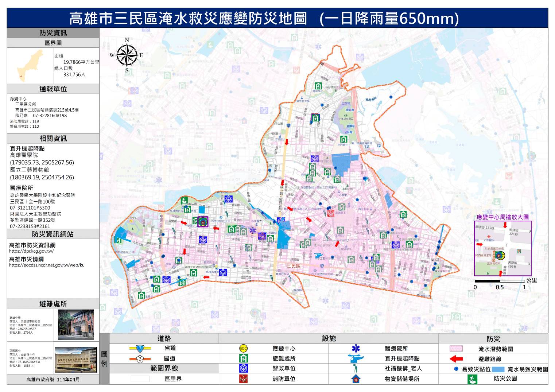Screen dimensions: 555x392
Task: Click the red evacuation route arrow in legend
Action: pos(456,359)
